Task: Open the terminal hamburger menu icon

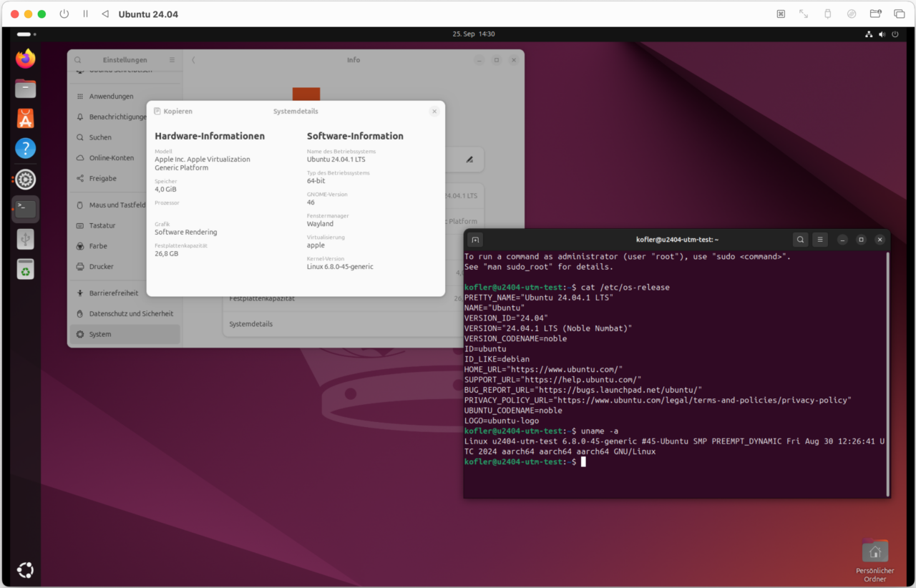Action: [x=819, y=240]
